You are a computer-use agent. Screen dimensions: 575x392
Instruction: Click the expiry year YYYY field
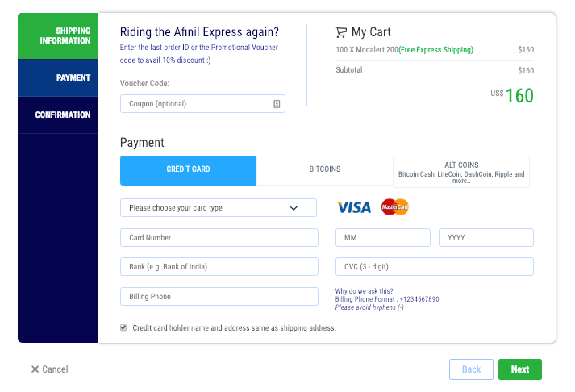(x=485, y=238)
